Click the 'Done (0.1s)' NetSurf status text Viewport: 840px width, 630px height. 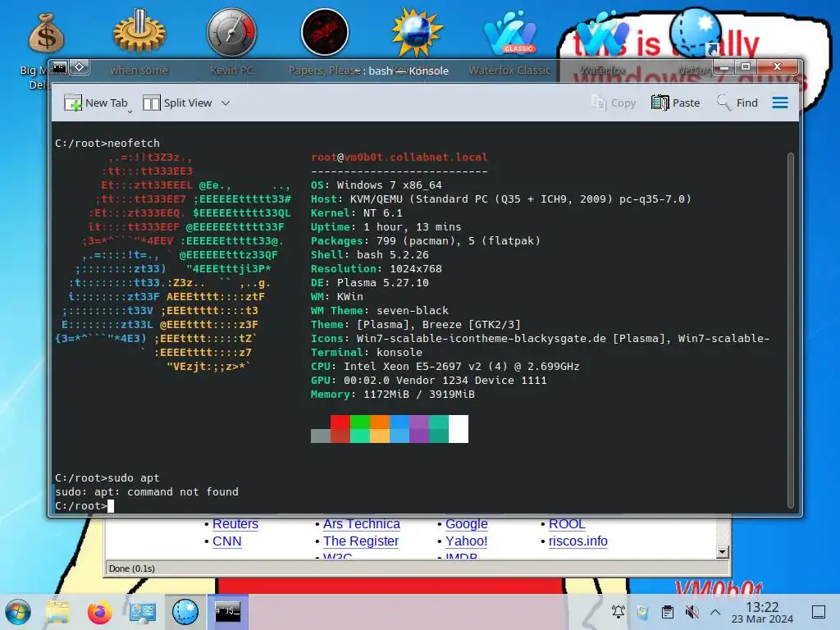click(x=132, y=568)
